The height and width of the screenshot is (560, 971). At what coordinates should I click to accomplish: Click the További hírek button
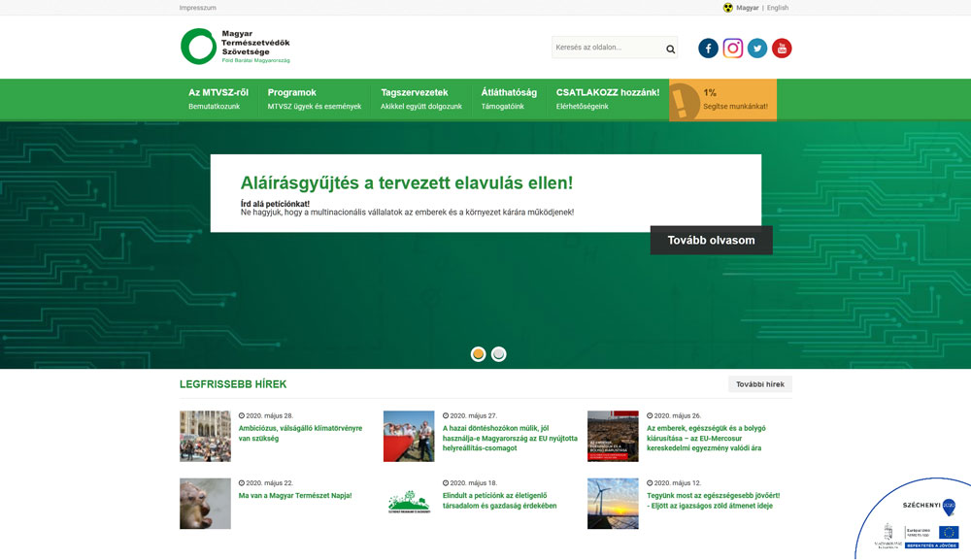(759, 384)
